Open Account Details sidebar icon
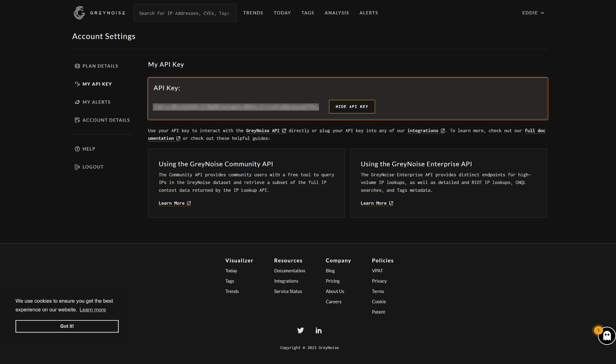The height and width of the screenshot is (364, 616). pyautogui.click(x=77, y=120)
